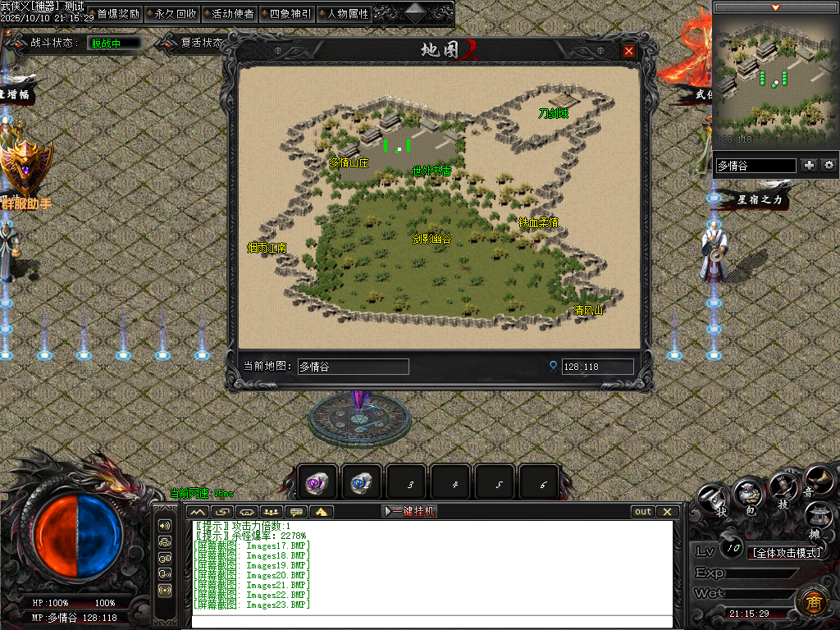The image size is (840, 630).
Task: Click the minimap settings gear icon
Action: [829, 165]
